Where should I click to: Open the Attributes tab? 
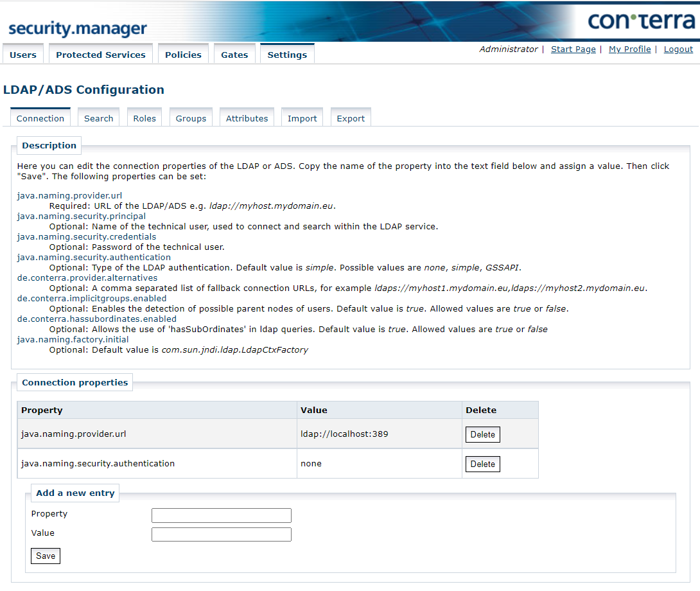(247, 118)
